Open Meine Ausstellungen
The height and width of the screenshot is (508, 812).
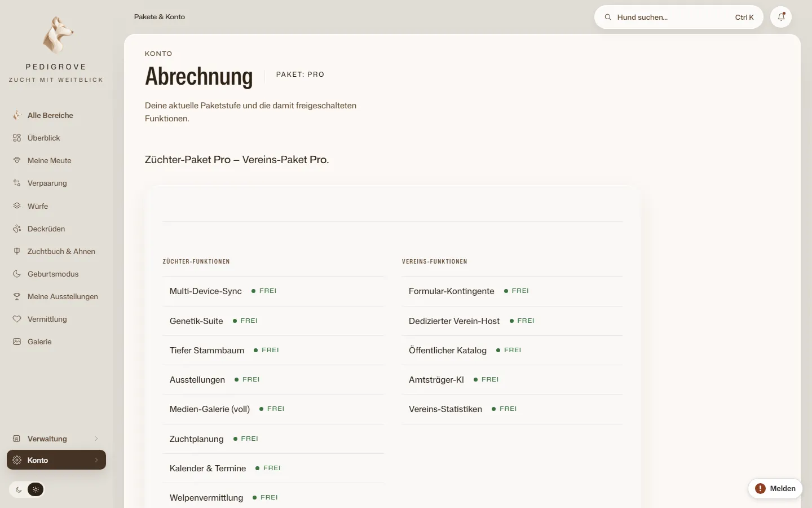[x=56, y=296]
